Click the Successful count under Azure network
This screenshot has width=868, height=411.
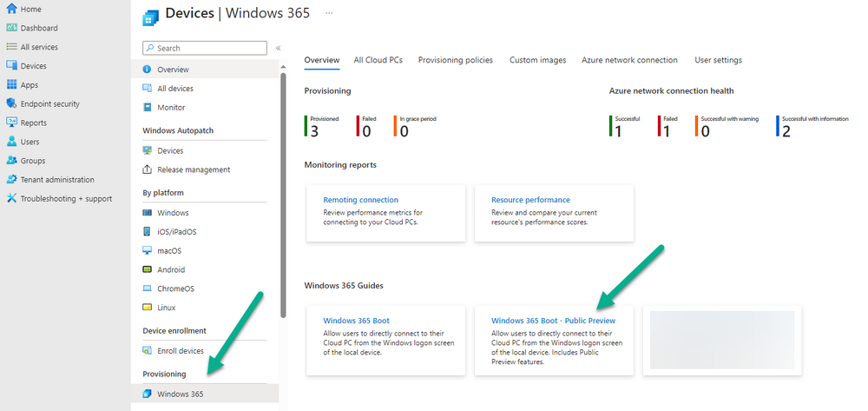coord(618,131)
